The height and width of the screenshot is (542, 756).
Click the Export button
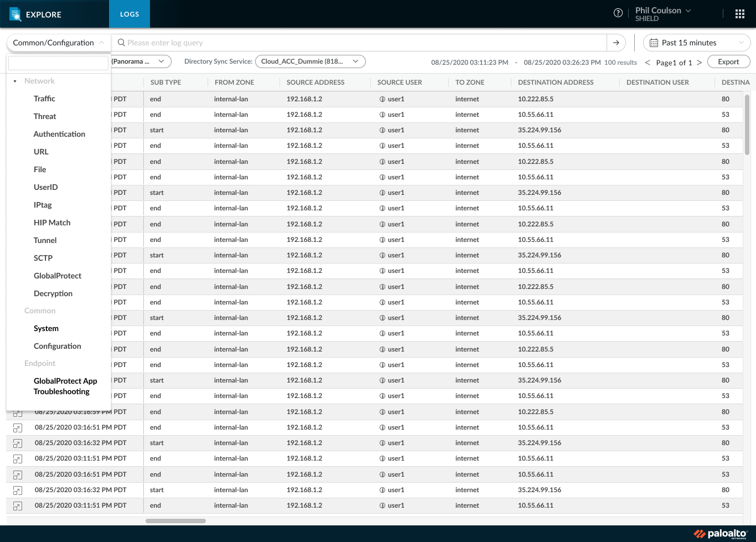click(x=728, y=62)
